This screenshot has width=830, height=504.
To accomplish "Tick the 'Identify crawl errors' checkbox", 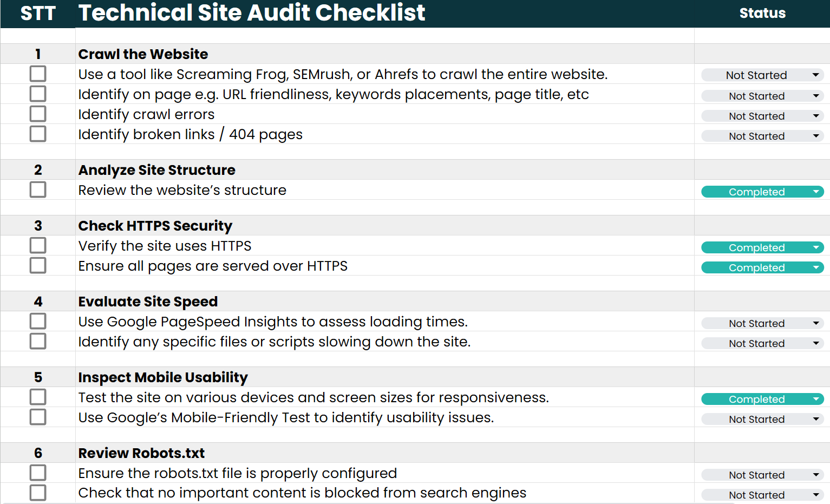I will click(x=38, y=114).
